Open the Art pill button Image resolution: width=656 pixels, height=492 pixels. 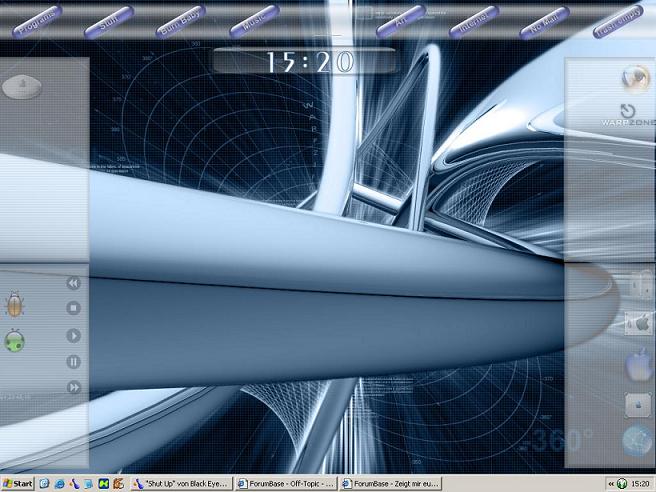pyautogui.click(x=400, y=22)
